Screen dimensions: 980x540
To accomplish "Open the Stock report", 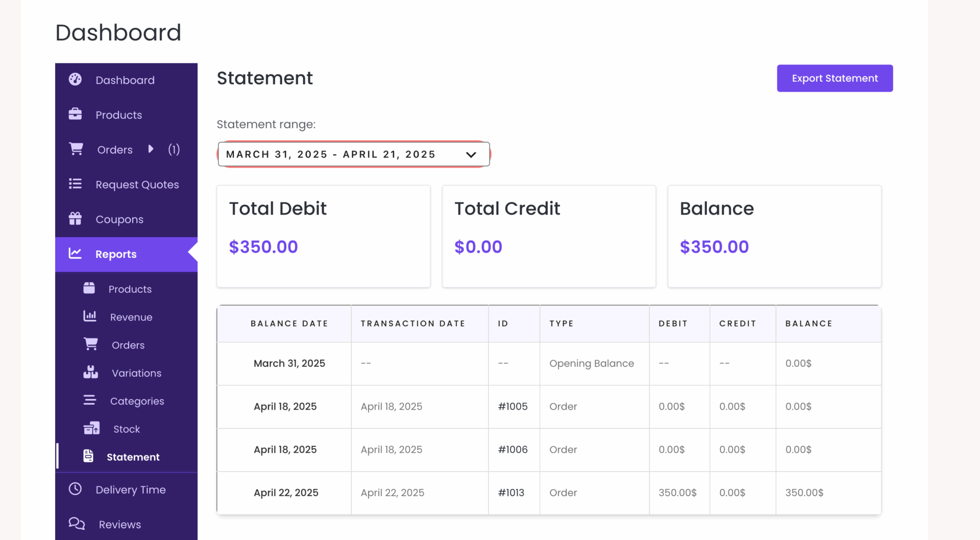I will 127,429.
